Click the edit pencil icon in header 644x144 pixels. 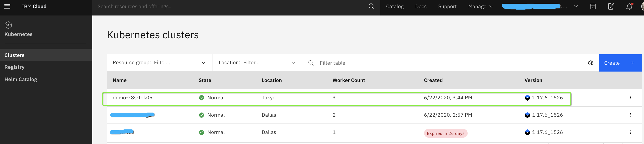(x=611, y=6)
